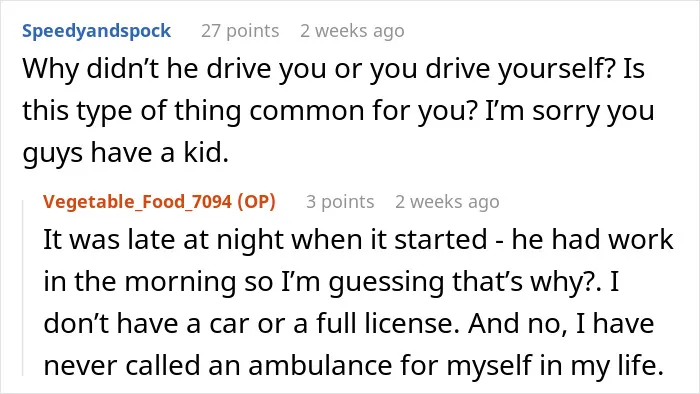Click the 27 points score
The width and height of the screenshot is (700, 394).
pos(240,31)
